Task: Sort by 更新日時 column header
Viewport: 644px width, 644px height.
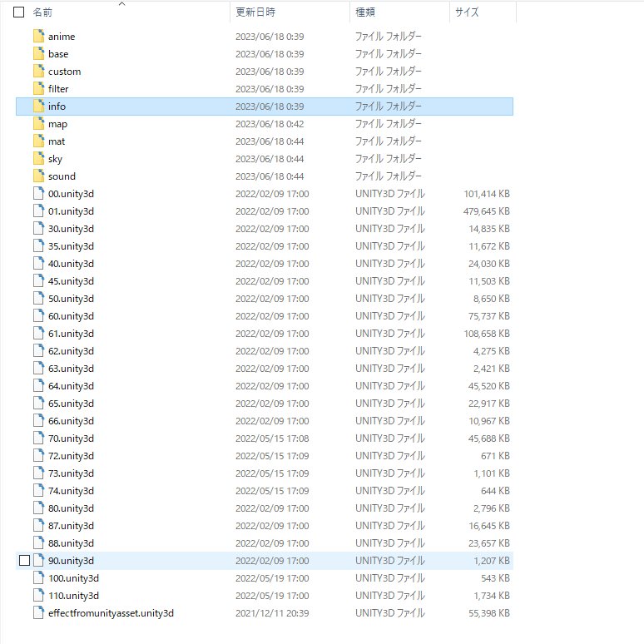Action: pyautogui.click(x=255, y=12)
